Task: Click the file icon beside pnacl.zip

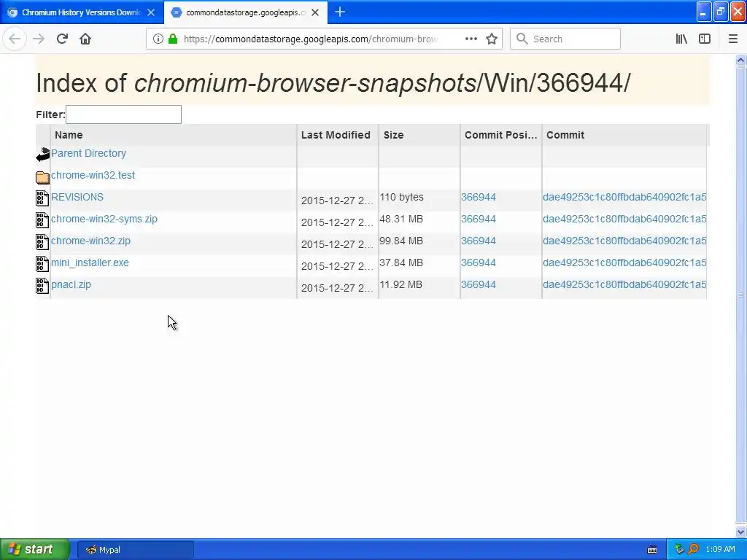Action: click(42, 286)
